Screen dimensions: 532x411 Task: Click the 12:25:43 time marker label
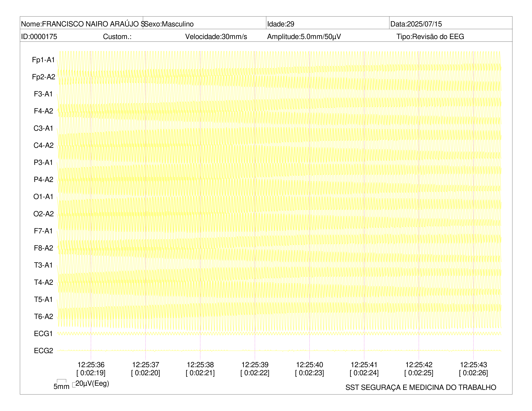tap(473, 365)
